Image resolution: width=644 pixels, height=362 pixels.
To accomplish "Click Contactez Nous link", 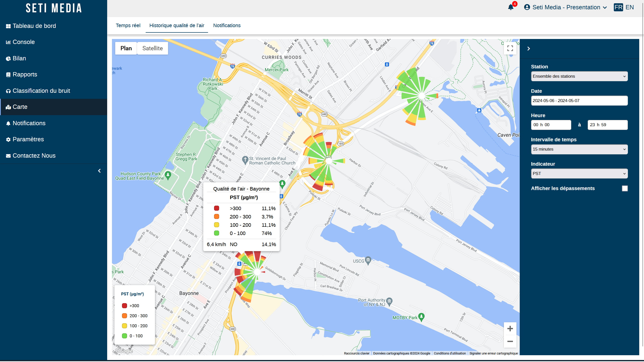I will (34, 156).
